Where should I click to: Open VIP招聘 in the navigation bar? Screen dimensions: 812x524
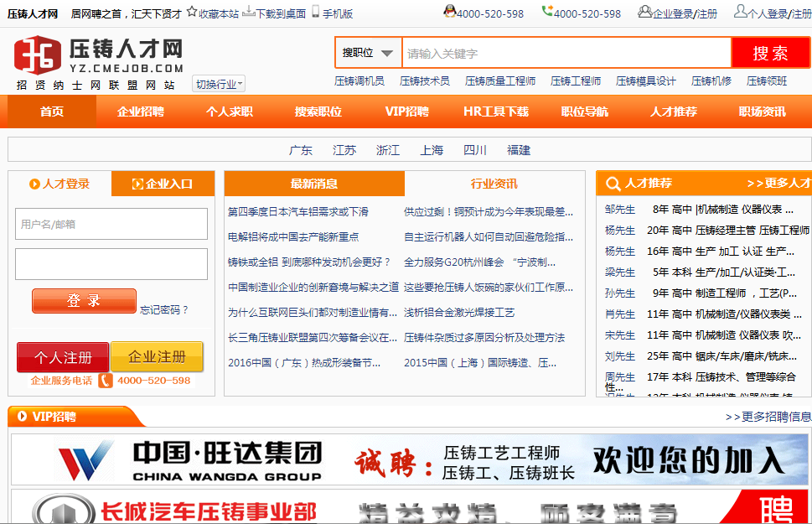[407, 112]
